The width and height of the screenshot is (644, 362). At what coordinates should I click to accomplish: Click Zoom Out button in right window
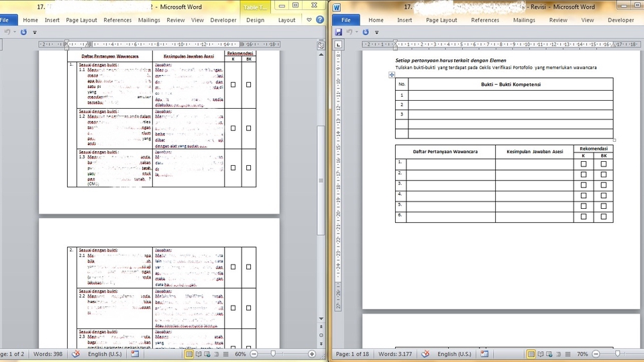596,354
